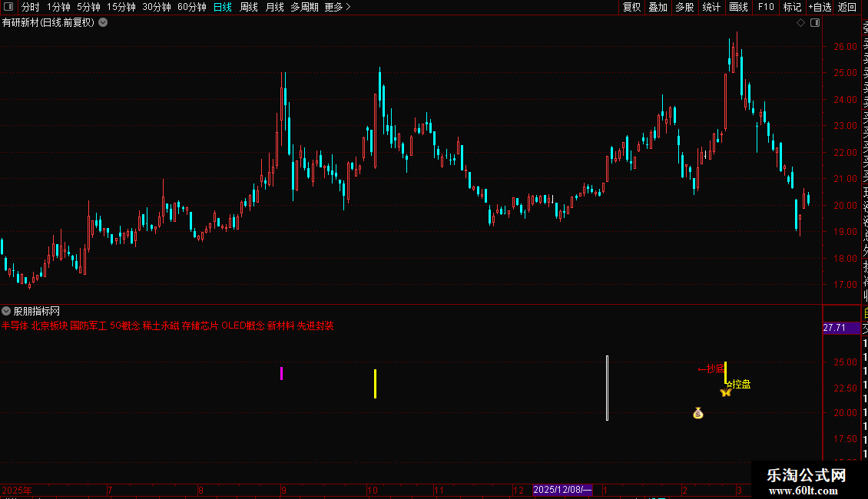Click the 新材料 concept tag
The width and height of the screenshot is (868, 499).
280,326
